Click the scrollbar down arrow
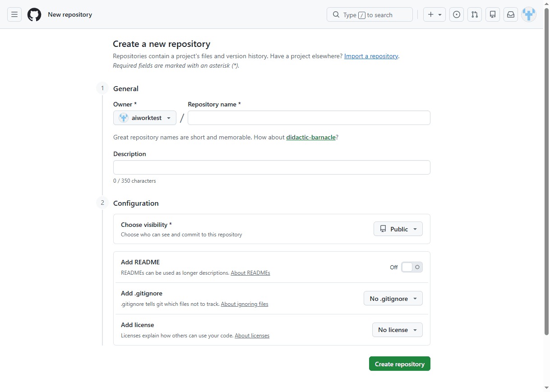 point(546,388)
